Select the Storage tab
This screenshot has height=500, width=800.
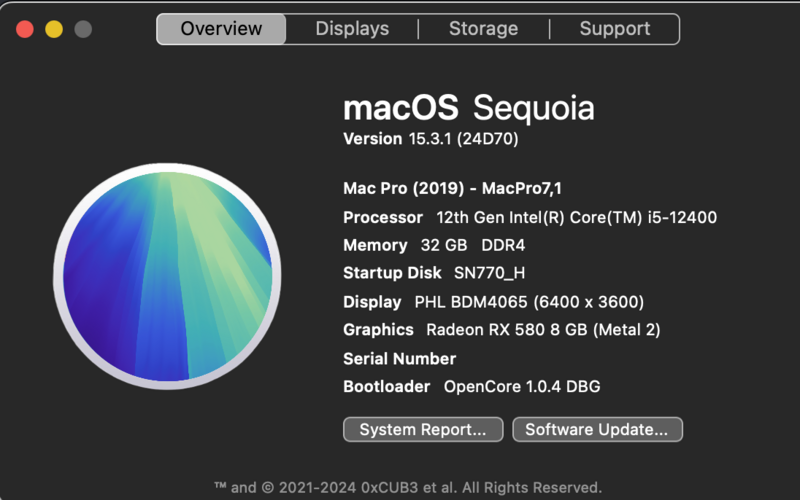(x=483, y=29)
